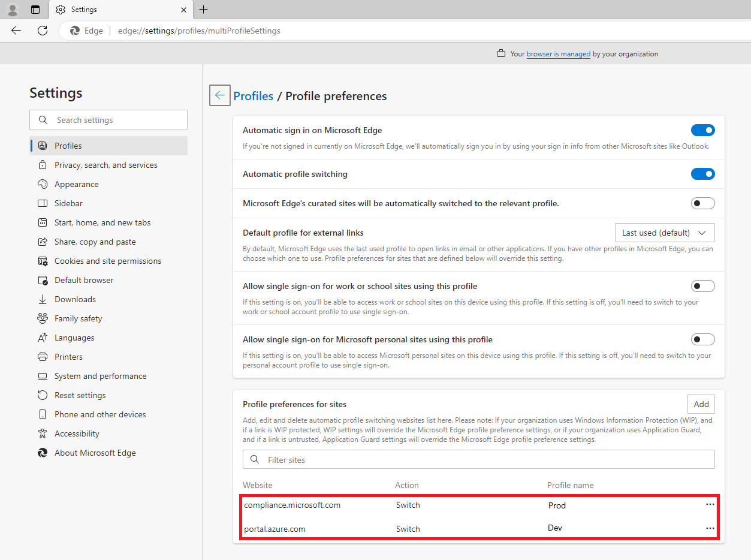Toggle curated sites automatic profile switching

click(702, 203)
